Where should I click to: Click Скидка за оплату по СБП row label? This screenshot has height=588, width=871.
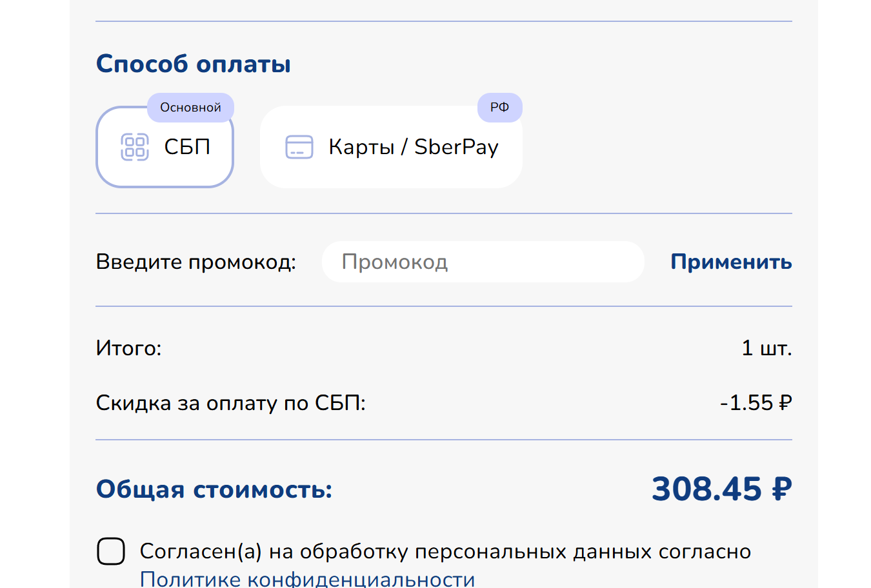coord(230,403)
